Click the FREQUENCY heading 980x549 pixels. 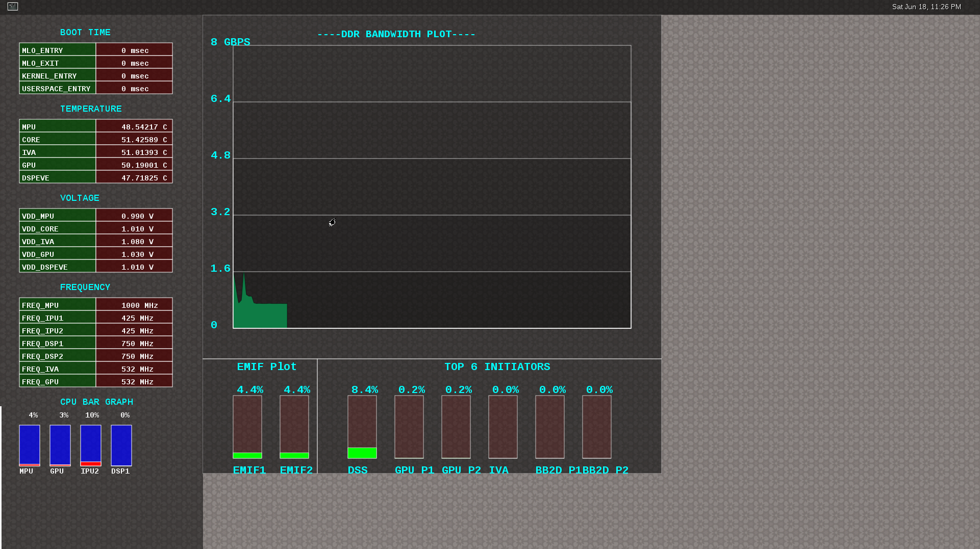click(x=85, y=287)
